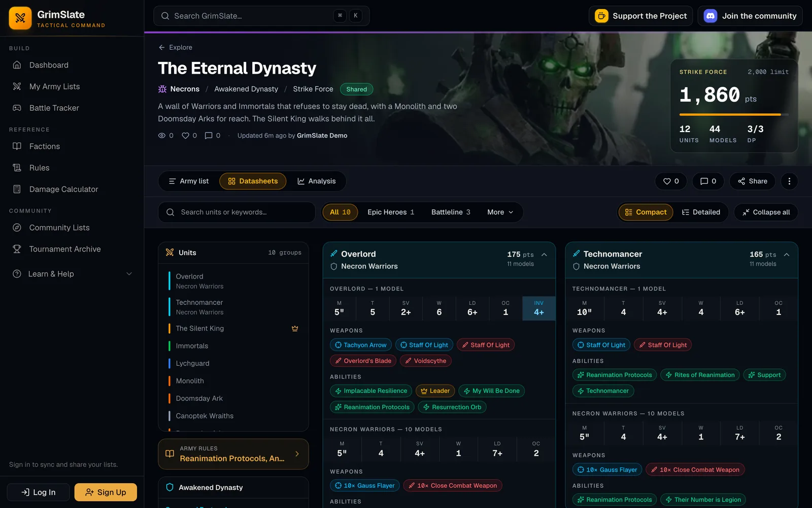
Task: Click the heart like button in toolbar
Action: tap(671, 181)
